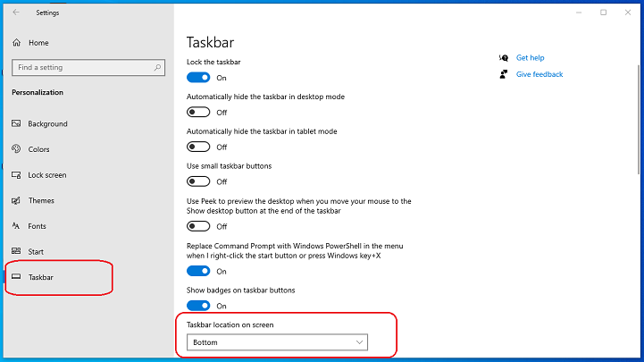Click the Start tiles icon
Viewport: 644px width, 362px height.
(16, 251)
